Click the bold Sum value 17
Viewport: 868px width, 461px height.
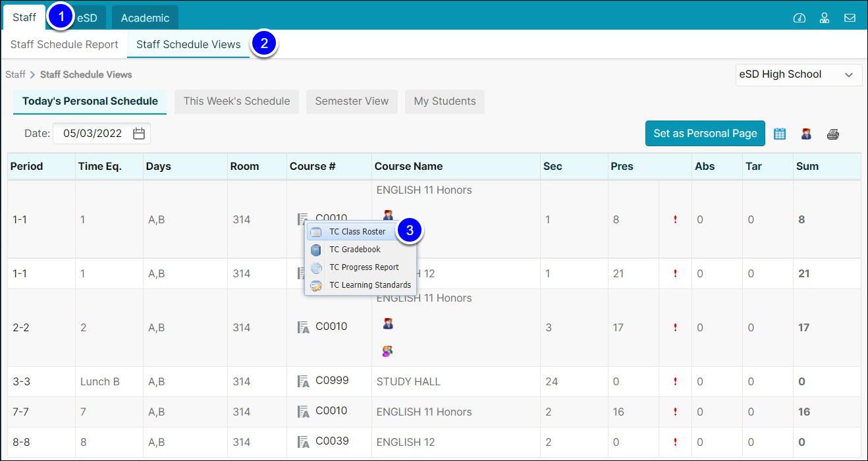(x=803, y=327)
